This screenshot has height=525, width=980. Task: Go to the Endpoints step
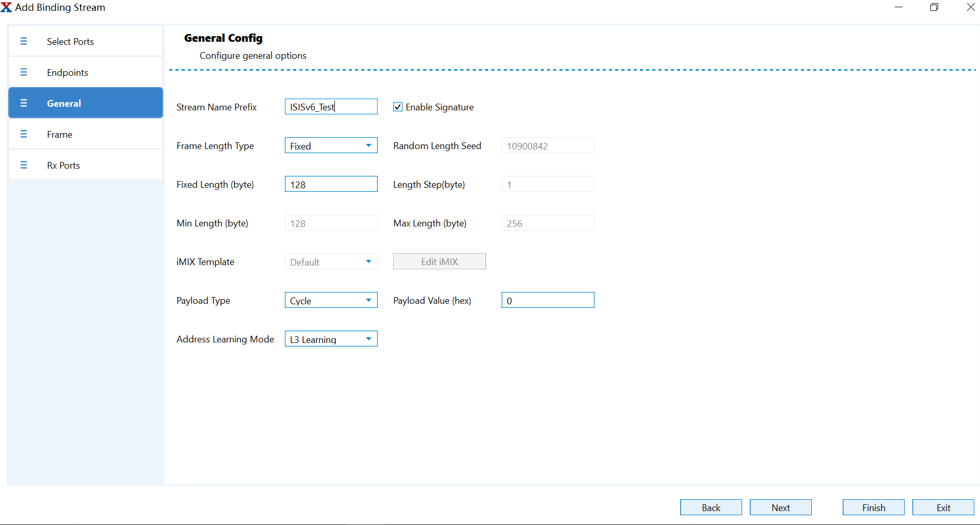(x=86, y=72)
